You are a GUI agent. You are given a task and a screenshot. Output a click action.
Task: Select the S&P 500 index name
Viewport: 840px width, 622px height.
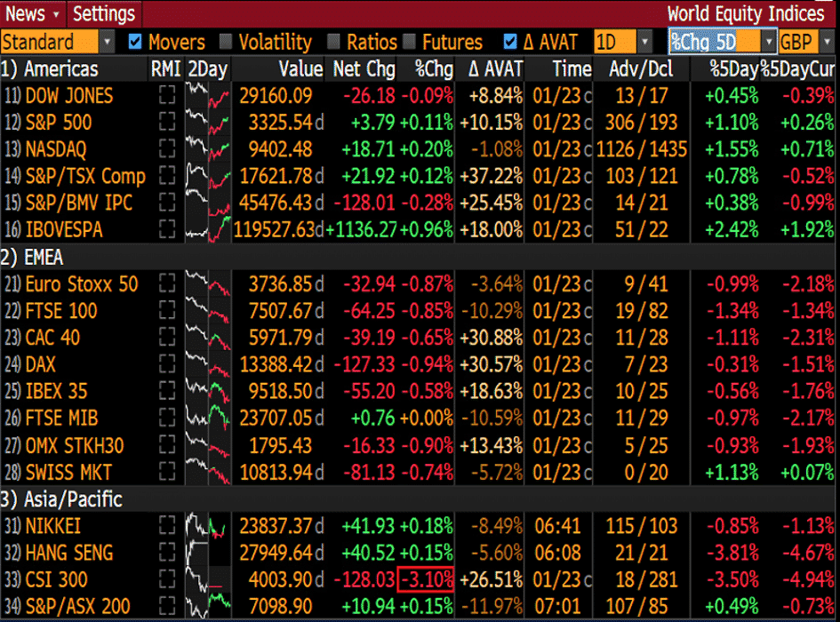tap(59, 122)
